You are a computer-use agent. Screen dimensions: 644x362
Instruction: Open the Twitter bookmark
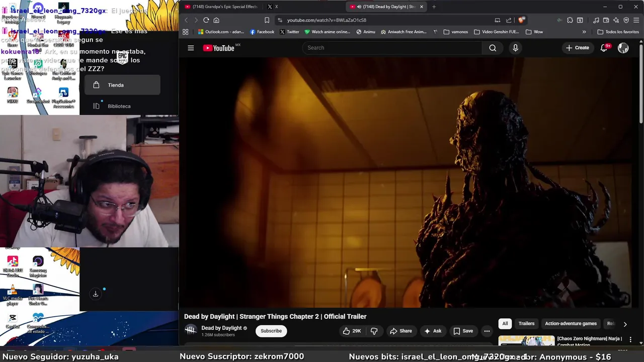pos(289,32)
